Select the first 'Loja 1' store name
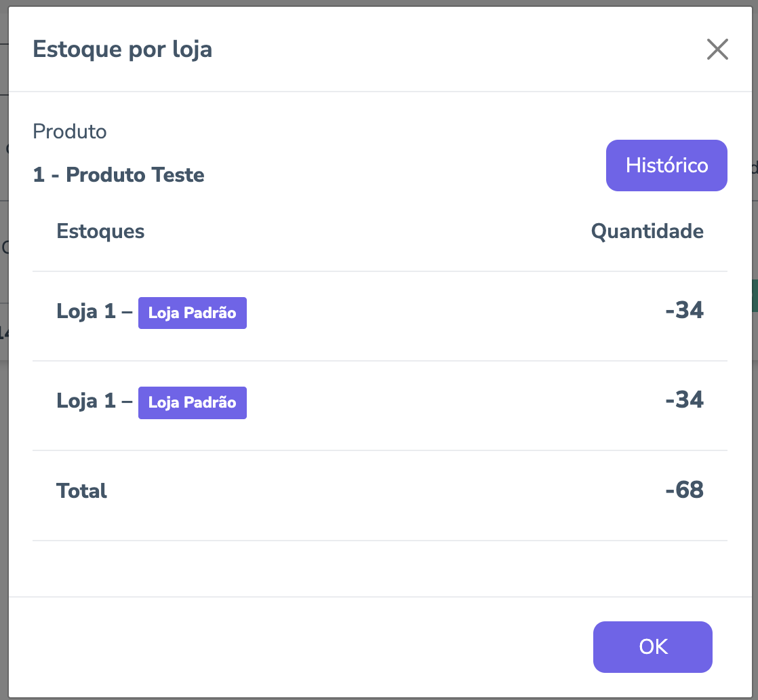This screenshot has height=700, width=758. coord(86,313)
